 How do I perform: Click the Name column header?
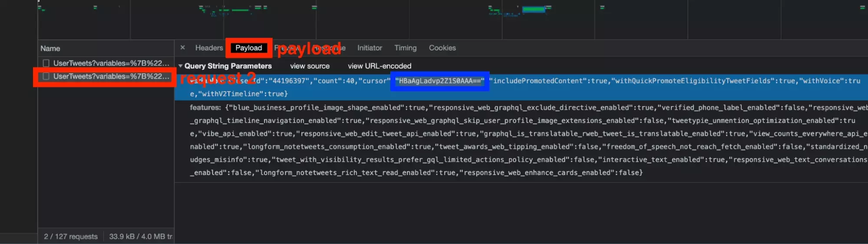pos(50,49)
